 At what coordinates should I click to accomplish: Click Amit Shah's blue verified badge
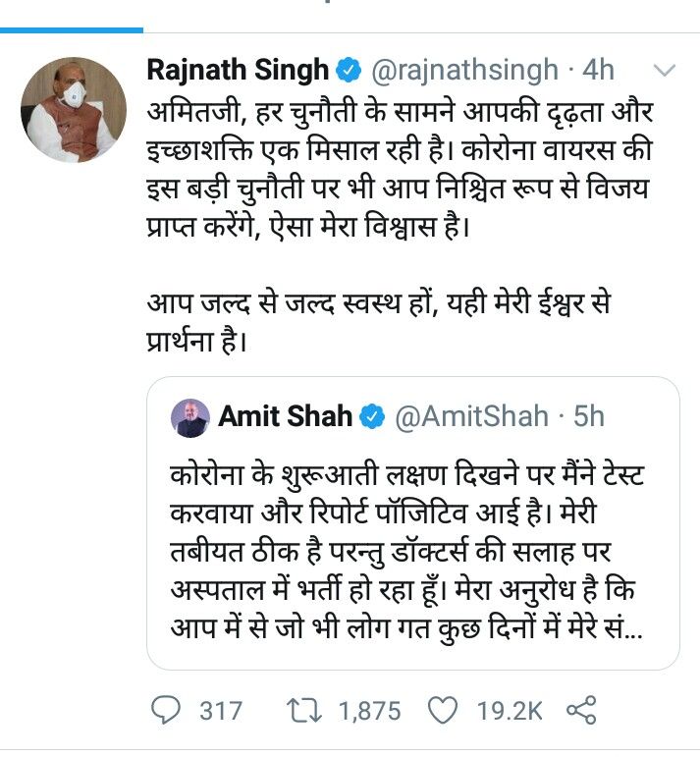coord(371,415)
